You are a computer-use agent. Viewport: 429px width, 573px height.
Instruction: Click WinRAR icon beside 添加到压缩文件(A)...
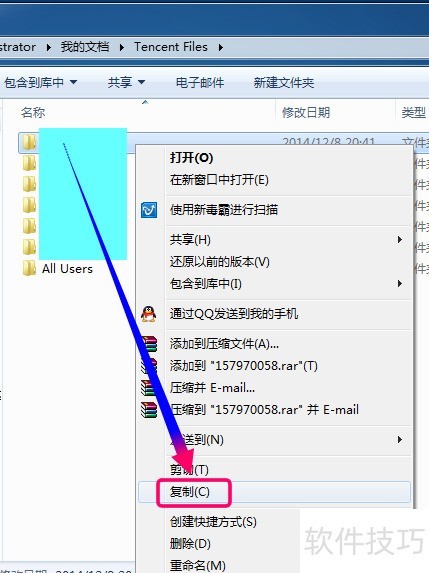149,344
